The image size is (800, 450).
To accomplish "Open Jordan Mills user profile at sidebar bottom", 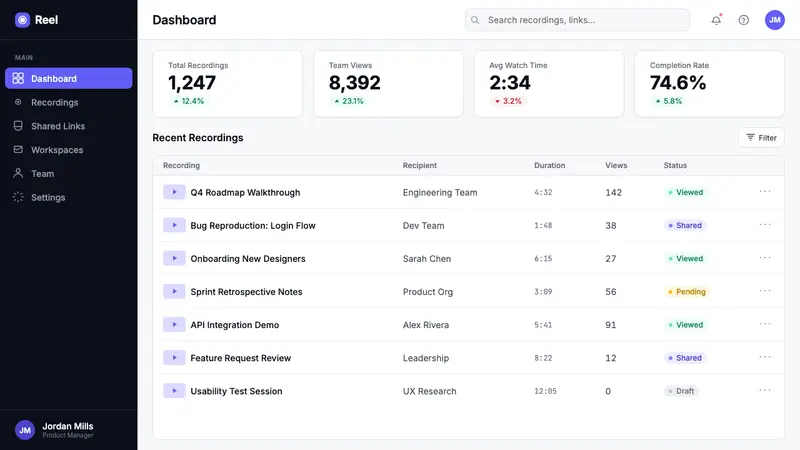I will pyautogui.click(x=68, y=430).
